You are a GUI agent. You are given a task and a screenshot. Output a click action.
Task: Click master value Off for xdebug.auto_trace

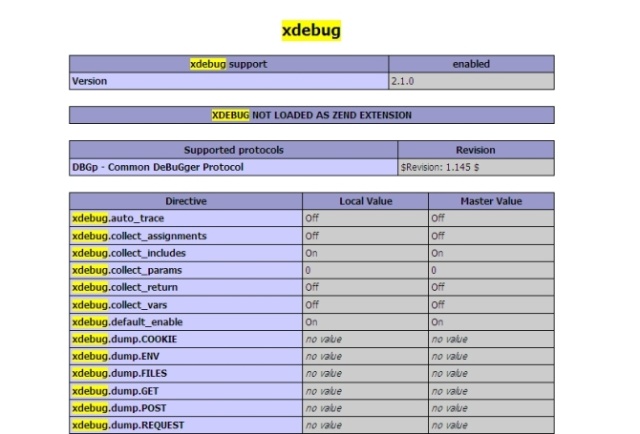click(491, 218)
